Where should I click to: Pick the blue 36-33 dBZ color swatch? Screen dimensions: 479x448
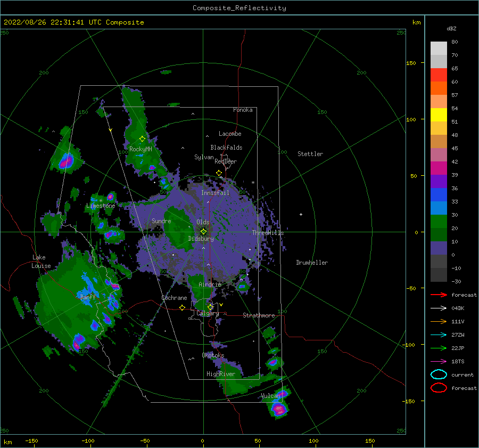click(439, 195)
